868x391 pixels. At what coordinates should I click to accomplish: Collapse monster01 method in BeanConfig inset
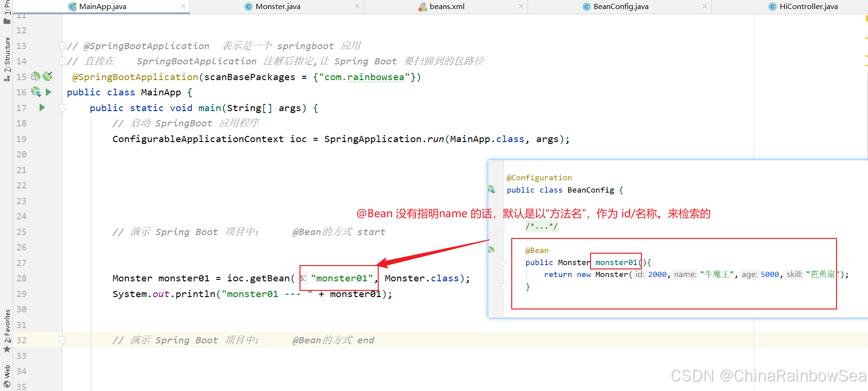coord(503,262)
